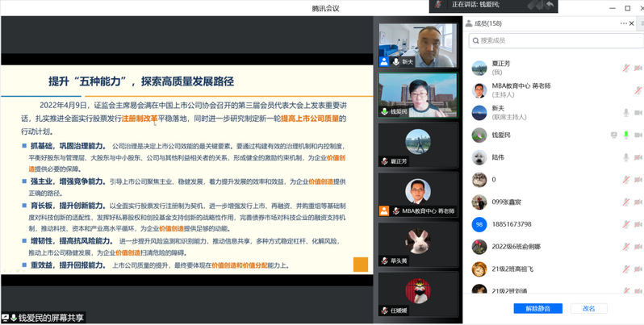This screenshot has height=325, width=644.
Task: Click 21级2班高祖飞's muted microphone icon
Action: (626, 269)
